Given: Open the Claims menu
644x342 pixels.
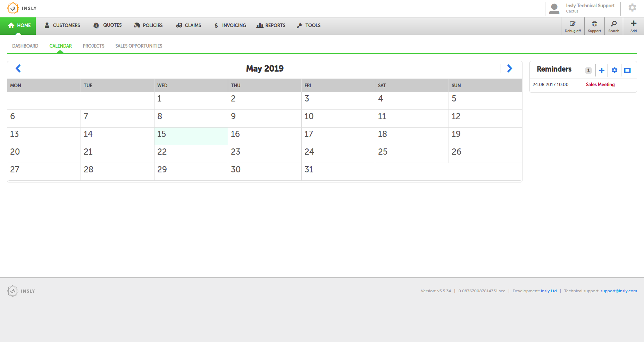Looking at the screenshot, I should pyautogui.click(x=189, y=25).
